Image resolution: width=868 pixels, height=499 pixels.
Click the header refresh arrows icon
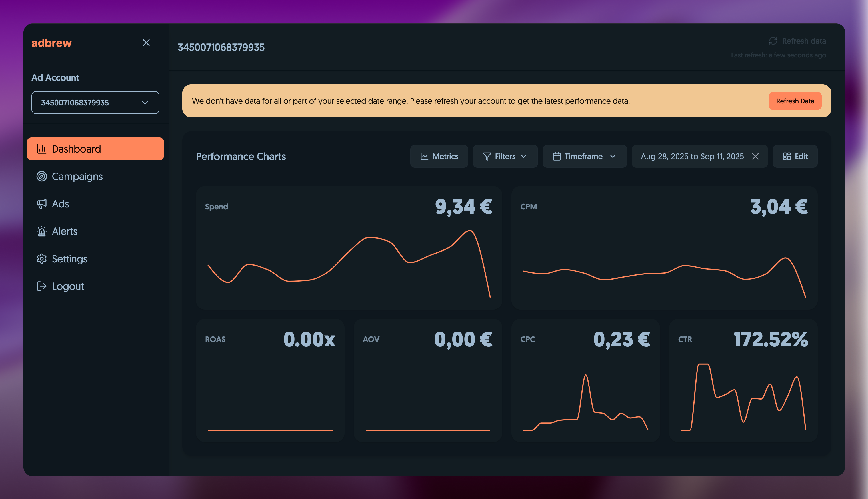point(773,41)
